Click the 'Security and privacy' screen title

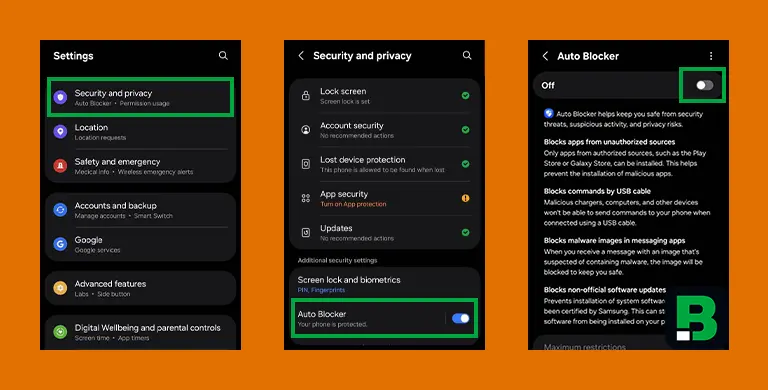[362, 56]
